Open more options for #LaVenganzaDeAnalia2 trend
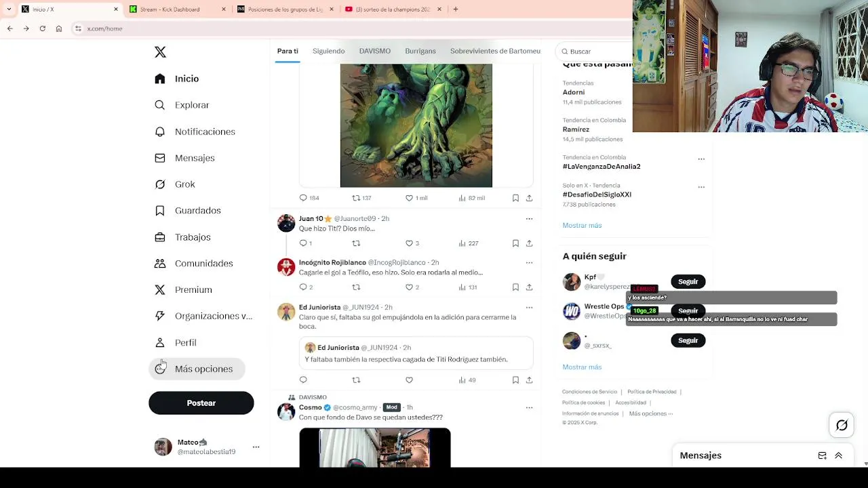The image size is (868, 488). point(701,159)
